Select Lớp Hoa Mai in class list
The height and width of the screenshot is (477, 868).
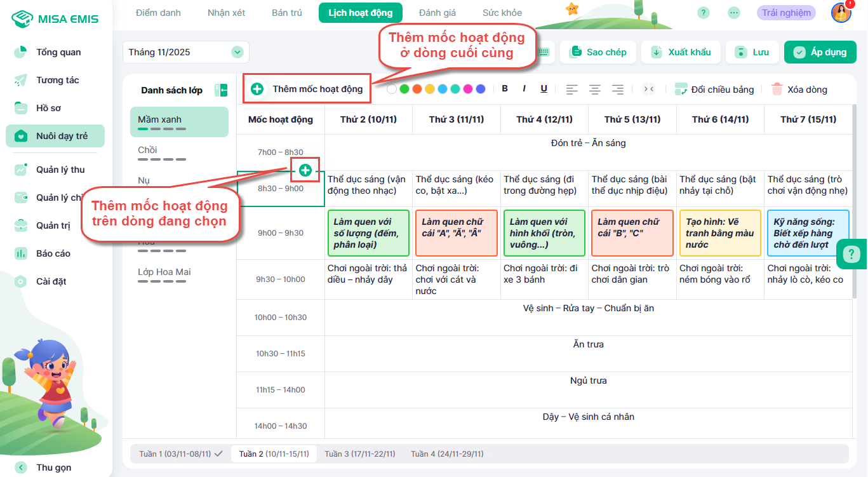point(164,272)
